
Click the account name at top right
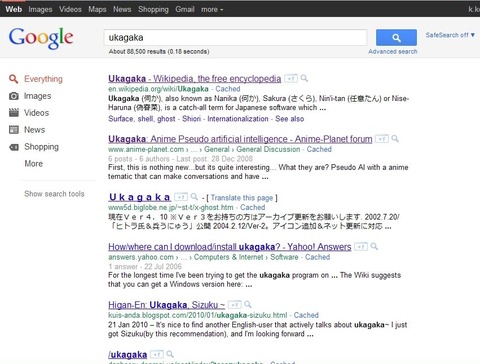pyautogui.click(x=474, y=9)
